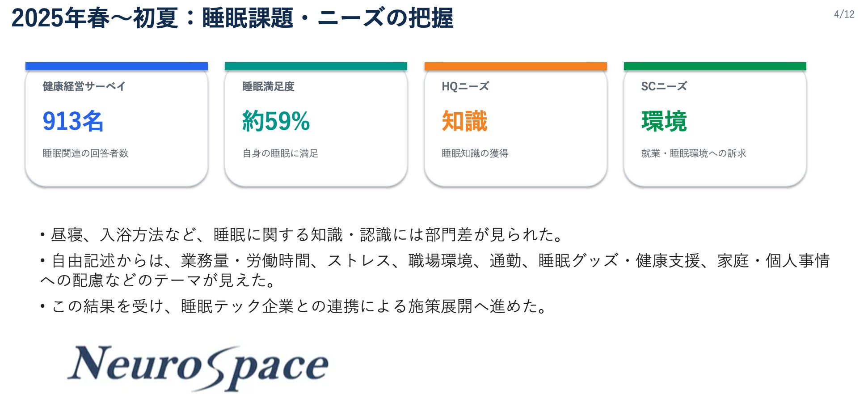
Task: Click the orange 知識 heading
Action: pyautogui.click(x=464, y=121)
